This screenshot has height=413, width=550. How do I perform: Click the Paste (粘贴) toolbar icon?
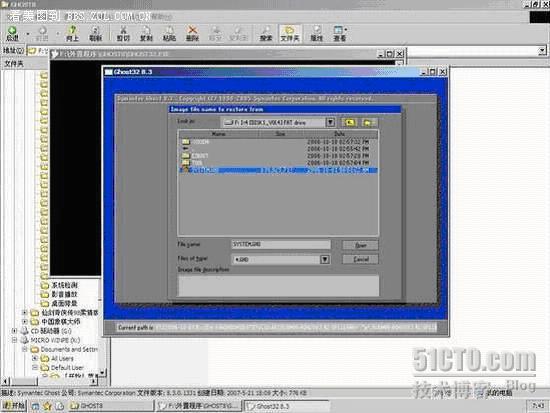(x=169, y=34)
